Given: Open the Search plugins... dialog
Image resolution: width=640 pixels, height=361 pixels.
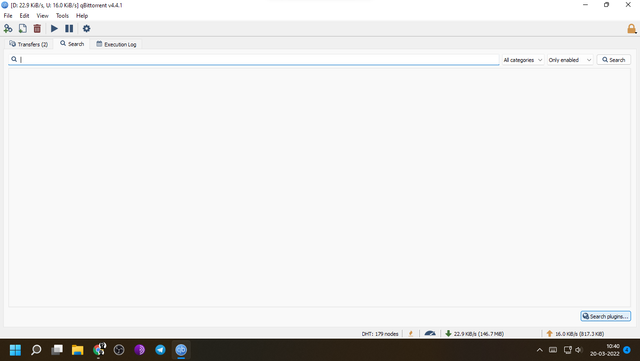Looking at the screenshot, I should 605,316.
